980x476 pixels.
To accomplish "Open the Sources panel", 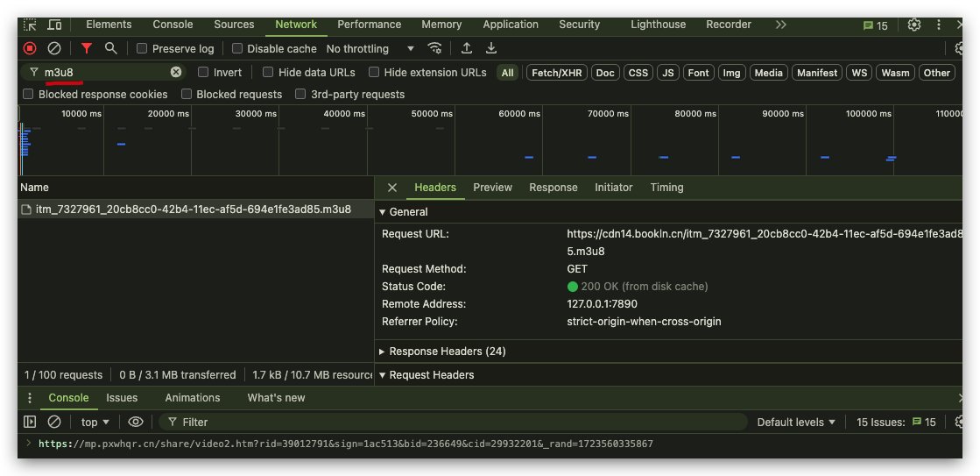I will (234, 25).
